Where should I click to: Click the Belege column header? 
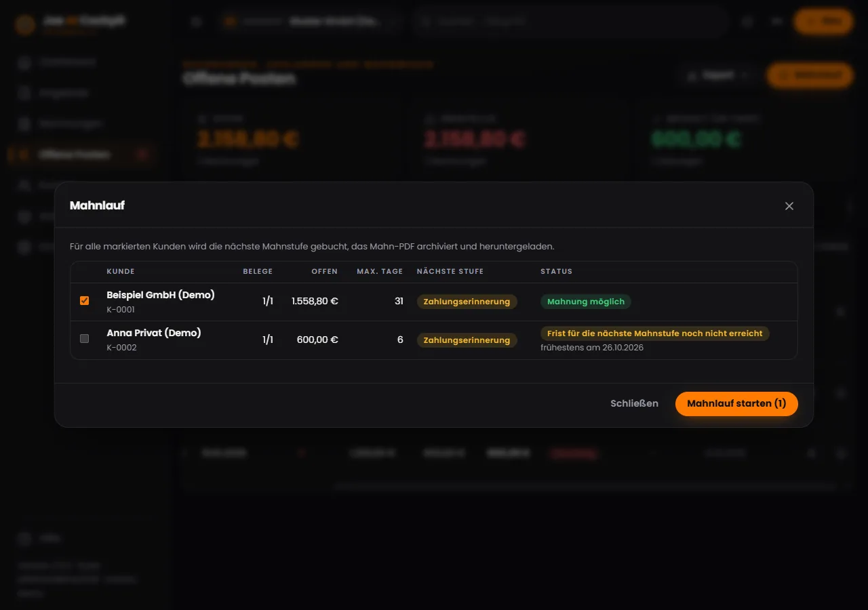coord(258,271)
